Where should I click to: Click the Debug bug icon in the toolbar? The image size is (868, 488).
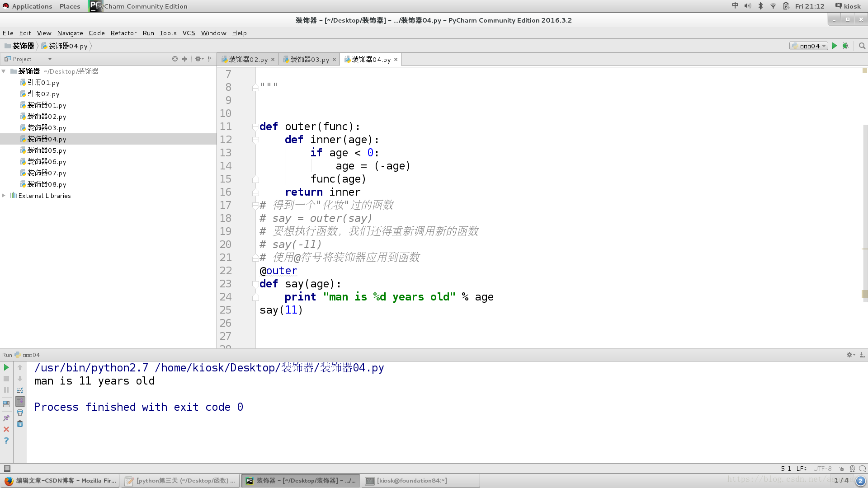tap(845, 46)
